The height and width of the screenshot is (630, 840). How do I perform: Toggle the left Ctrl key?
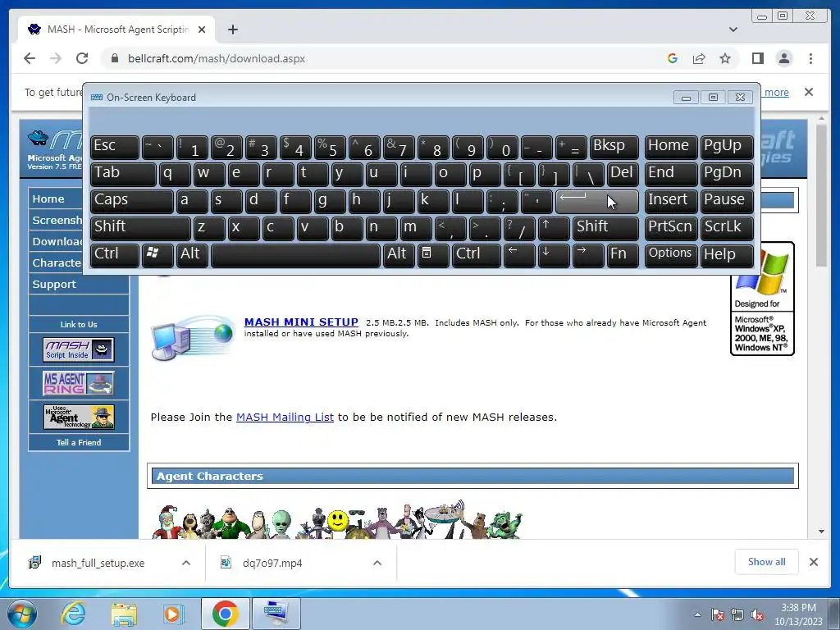click(x=115, y=254)
